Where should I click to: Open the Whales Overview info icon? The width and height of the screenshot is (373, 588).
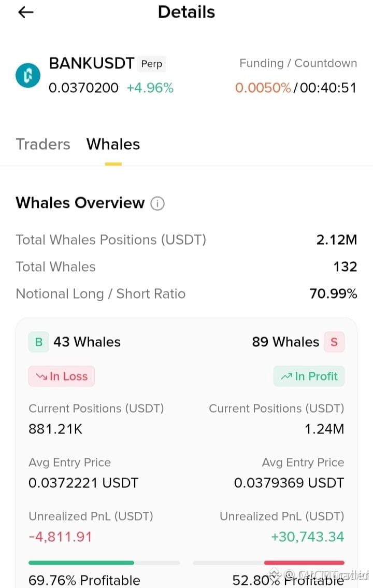point(157,203)
